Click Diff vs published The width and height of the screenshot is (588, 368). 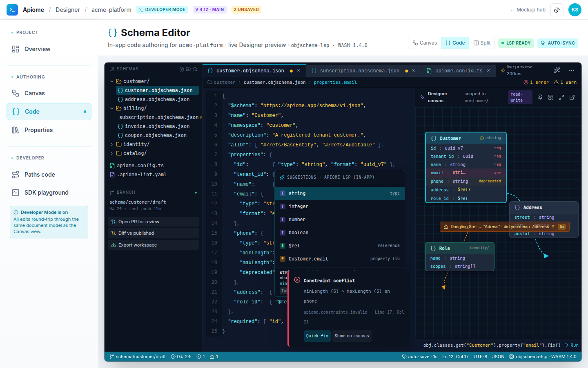click(154, 233)
